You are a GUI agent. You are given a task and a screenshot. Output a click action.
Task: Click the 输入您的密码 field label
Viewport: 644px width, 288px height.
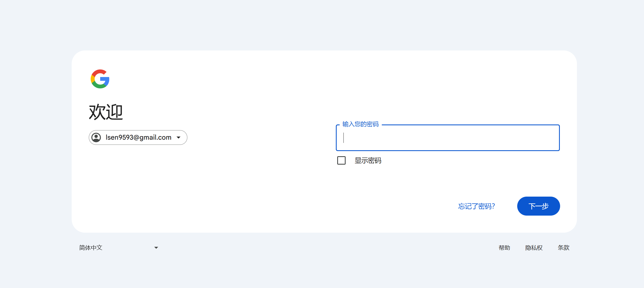click(360, 124)
